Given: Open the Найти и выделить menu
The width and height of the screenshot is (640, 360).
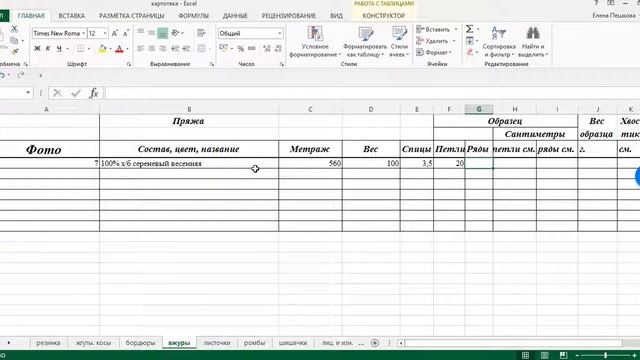Looking at the screenshot, I should pyautogui.click(x=533, y=42).
